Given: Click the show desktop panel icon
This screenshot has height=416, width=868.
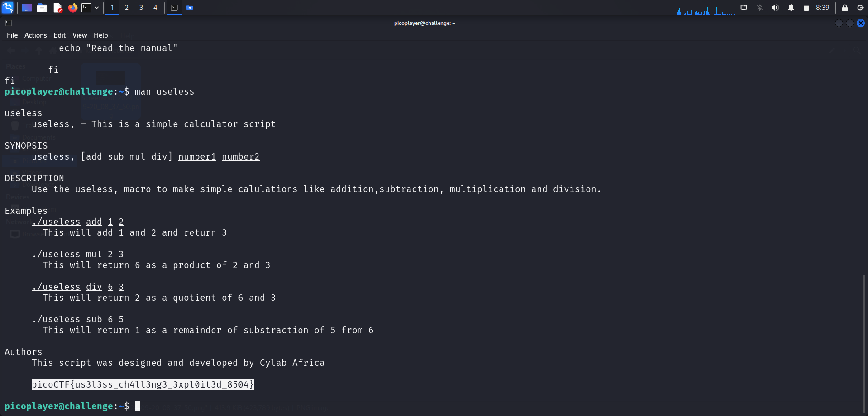Looking at the screenshot, I should (x=27, y=8).
